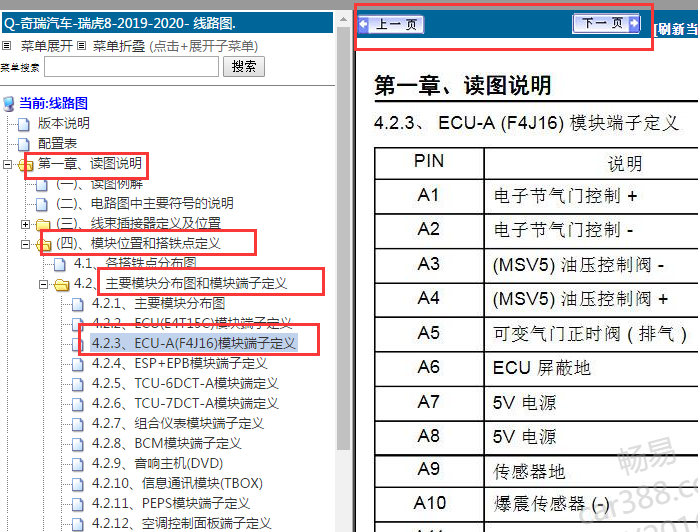Click page icon of (二)、电路图中主要符号的说明
The image size is (698, 532).
pos(41,204)
